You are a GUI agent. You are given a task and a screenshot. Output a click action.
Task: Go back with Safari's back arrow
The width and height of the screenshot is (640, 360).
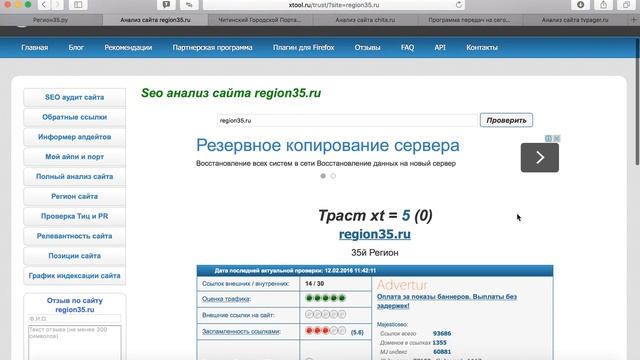coord(44,5)
